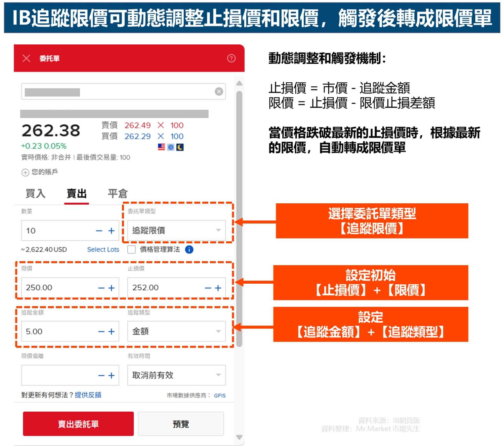
Task: Click the Select Lots link
Action: 103,249
